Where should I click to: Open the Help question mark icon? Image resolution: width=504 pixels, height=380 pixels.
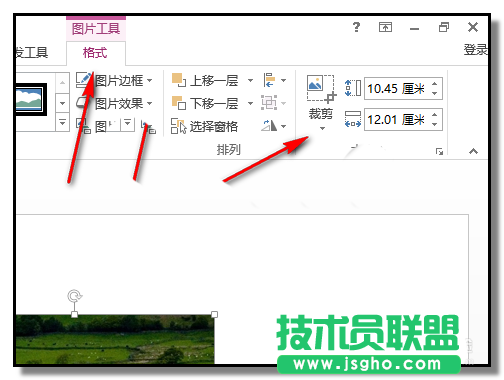pyautogui.click(x=356, y=27)
